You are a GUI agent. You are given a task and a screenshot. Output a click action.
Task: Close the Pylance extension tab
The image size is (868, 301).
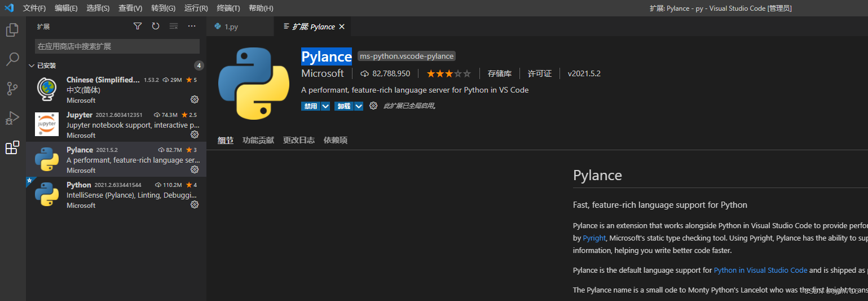click(342, 27)
